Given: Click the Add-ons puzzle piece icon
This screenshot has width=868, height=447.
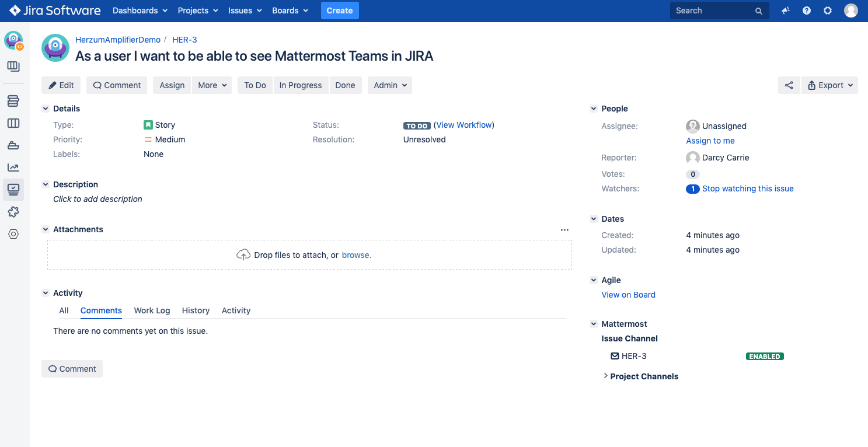Looking at the screenshot, I should 13,212.
